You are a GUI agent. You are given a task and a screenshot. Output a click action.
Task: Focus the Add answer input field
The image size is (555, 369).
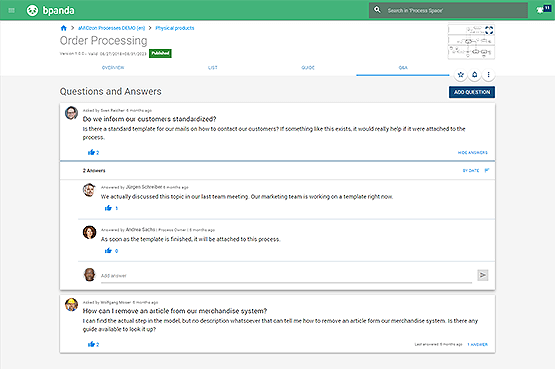[x=286, y=276]
